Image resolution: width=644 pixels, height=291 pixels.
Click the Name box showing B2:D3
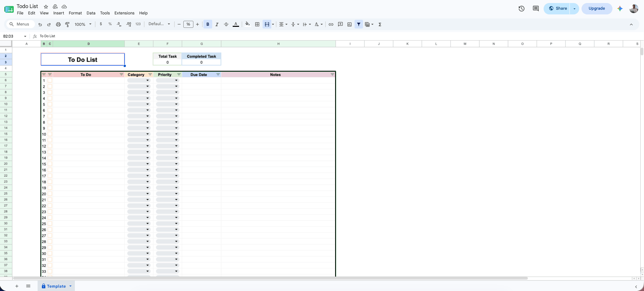15,36
